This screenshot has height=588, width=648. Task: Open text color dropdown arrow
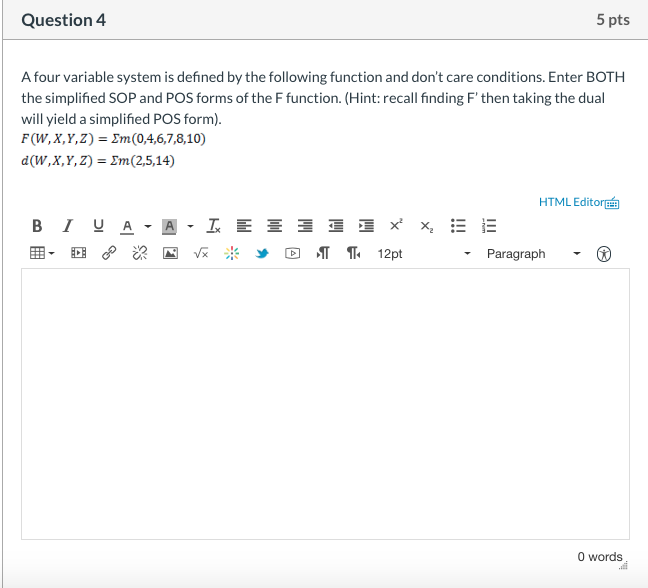click(x=148, y=226)
